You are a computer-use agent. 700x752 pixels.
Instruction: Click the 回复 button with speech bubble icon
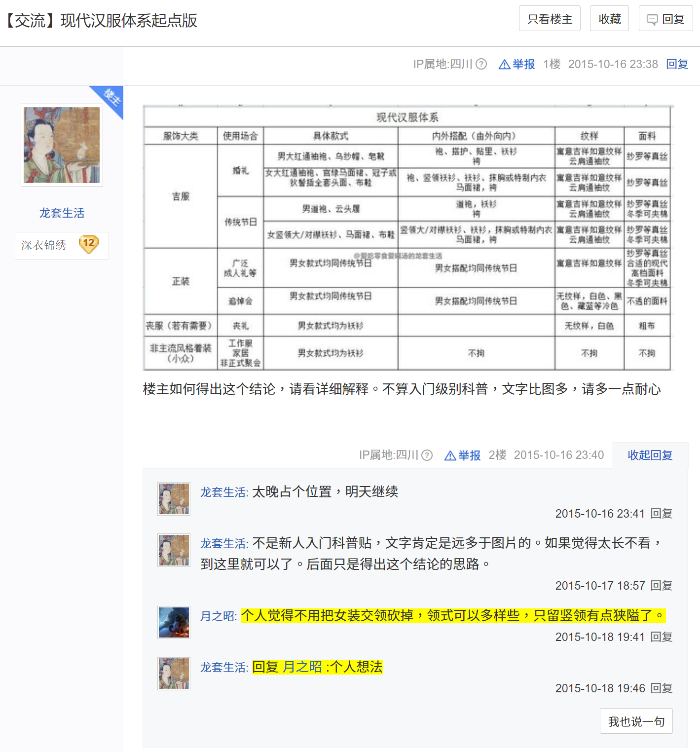point(665,19)
